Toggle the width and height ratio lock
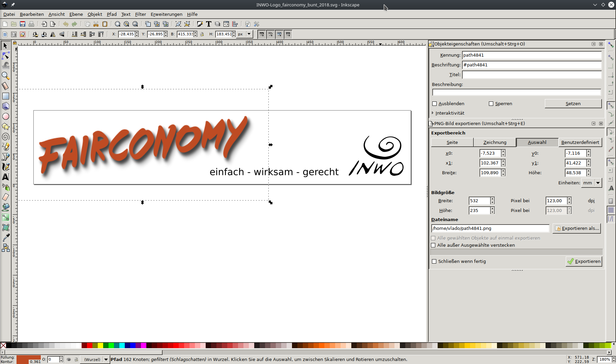The image size is (616, 364). (202, 34)
